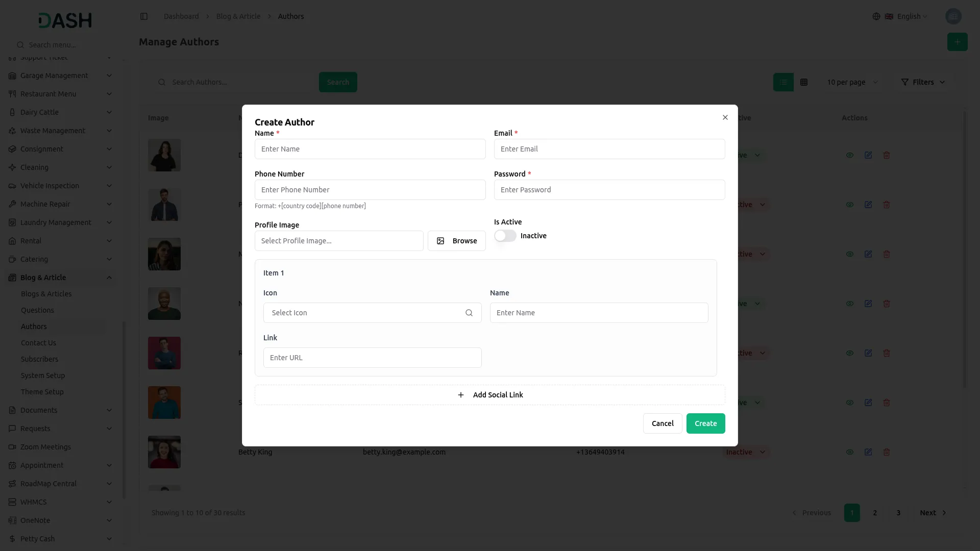Click the Enter Email input field
The image size is (980, 551).
coord(609,149)
